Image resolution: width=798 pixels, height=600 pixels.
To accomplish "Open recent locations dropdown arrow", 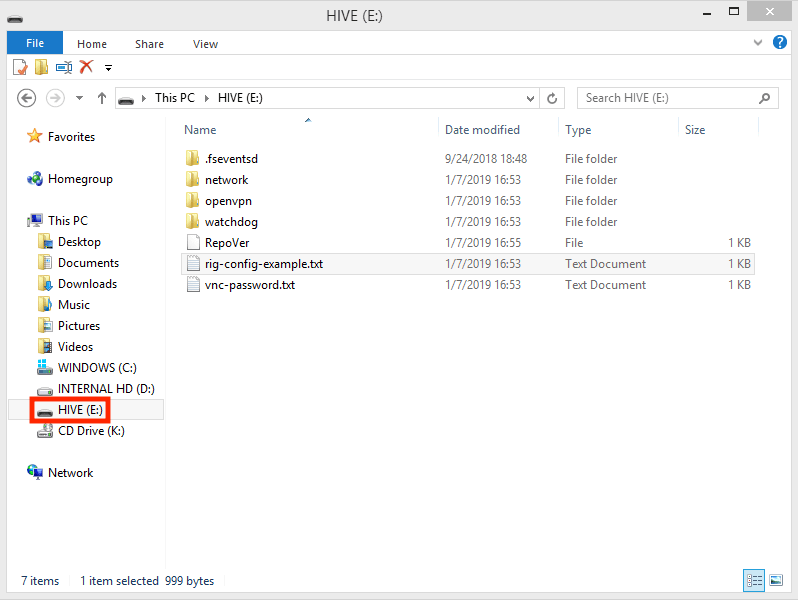I will point(79,98).
